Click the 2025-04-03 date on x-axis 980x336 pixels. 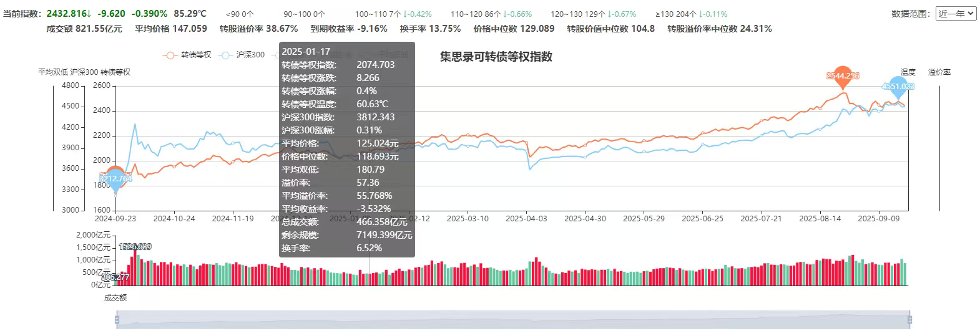click(x=526, y=219)
